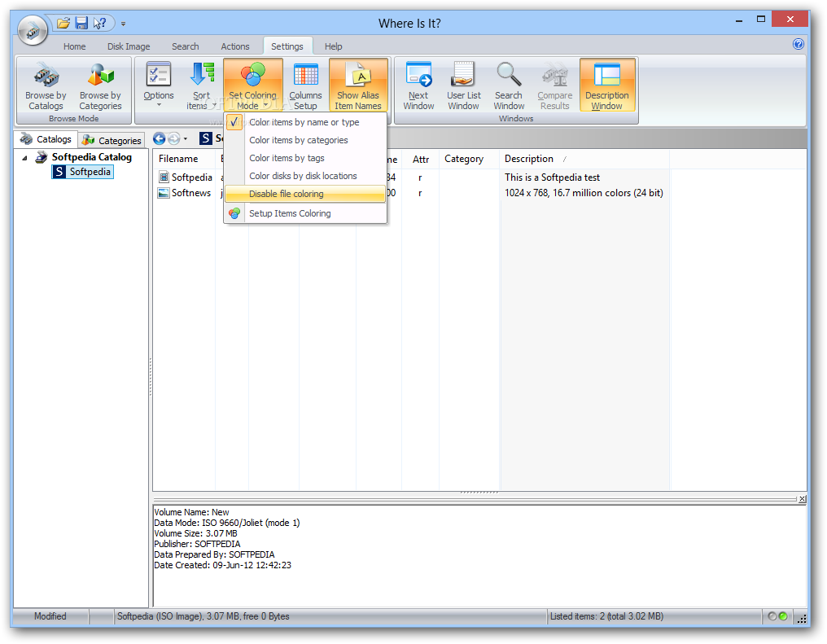Click the Softnews image file icon

pos(164,193)
